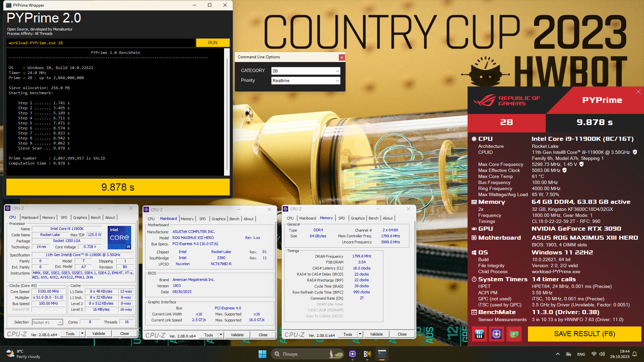Click the terminal icon in the taskbar

point(382,354)
